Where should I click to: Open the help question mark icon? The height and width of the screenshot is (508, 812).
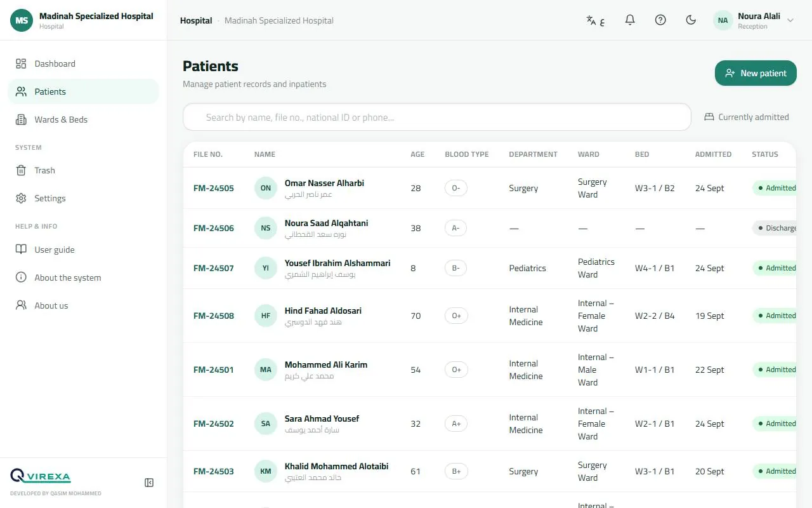(x=660, y=20)
